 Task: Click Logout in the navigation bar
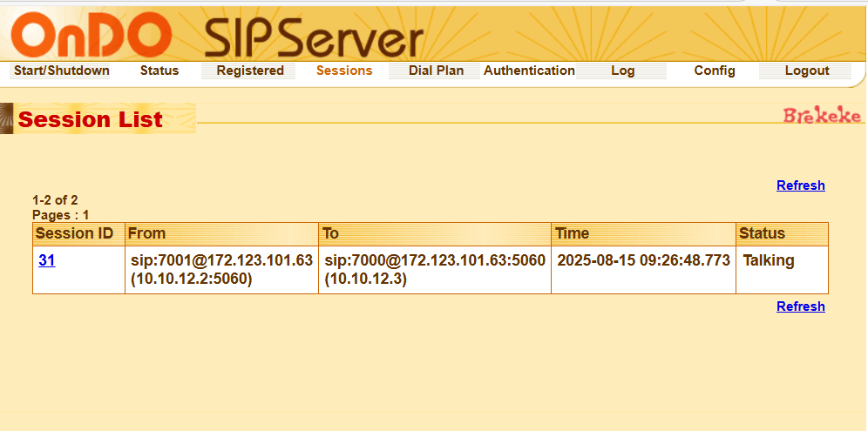(807, 71)
